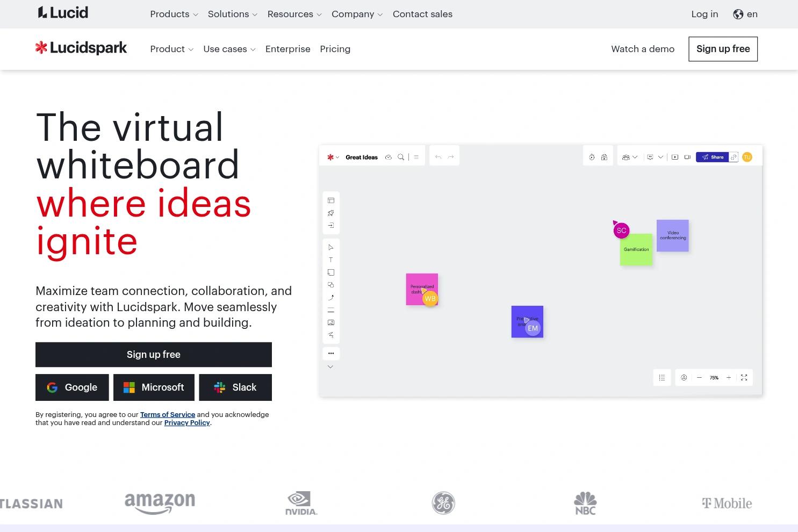
Task: Open the red asterisk app menu dropdown
Action: click(333, 157)
